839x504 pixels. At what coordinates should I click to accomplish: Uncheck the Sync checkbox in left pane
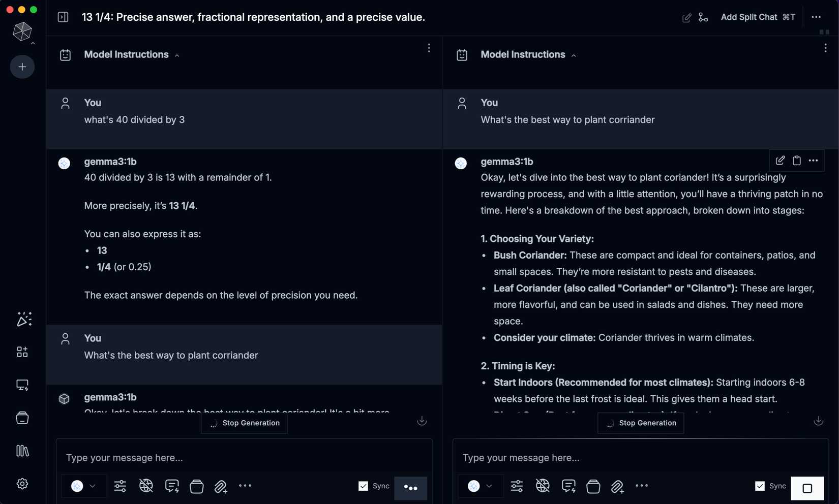click(x=363, y=486)
